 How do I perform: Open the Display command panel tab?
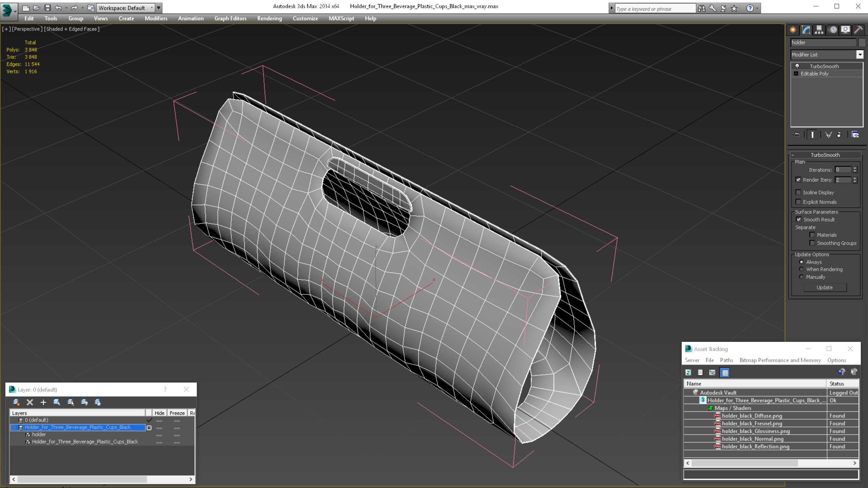pyautogui.click(x=845, y=30)
